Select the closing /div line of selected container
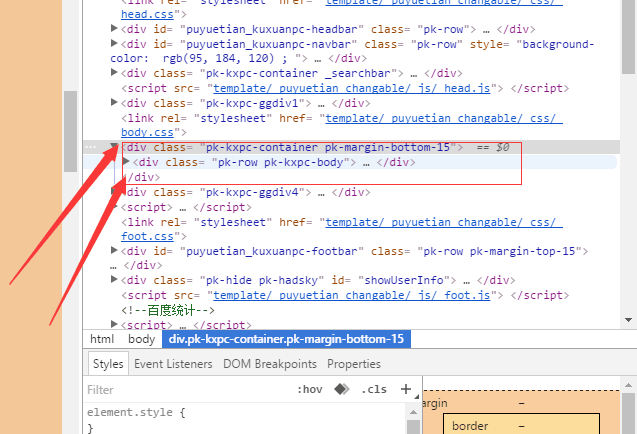This screenshot has height=434, width=637. point(142,177)
